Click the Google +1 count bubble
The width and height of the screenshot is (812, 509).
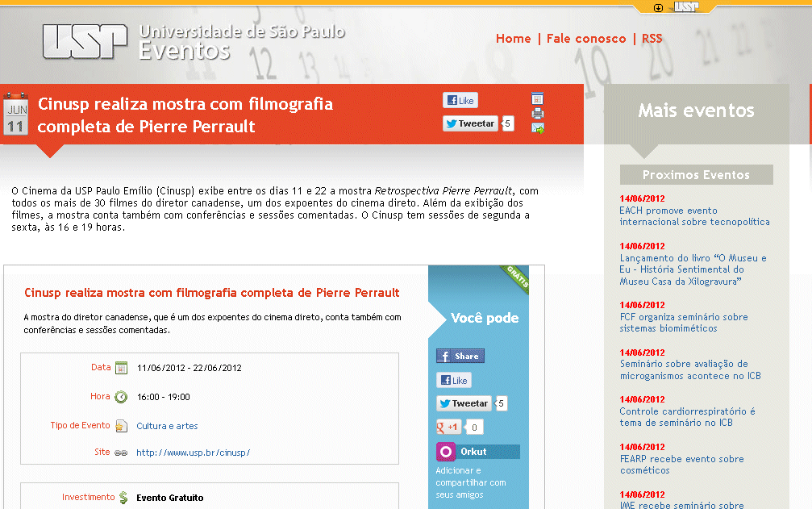point(474,428)
